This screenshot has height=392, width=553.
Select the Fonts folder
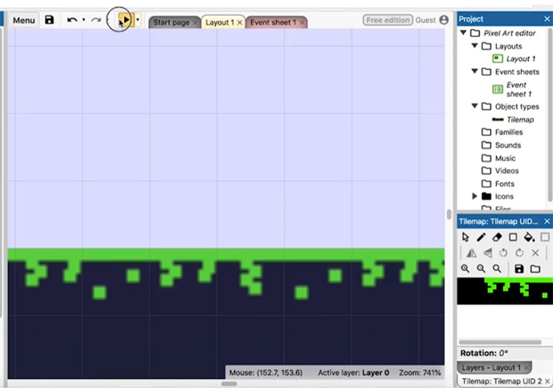pos(504,183)
